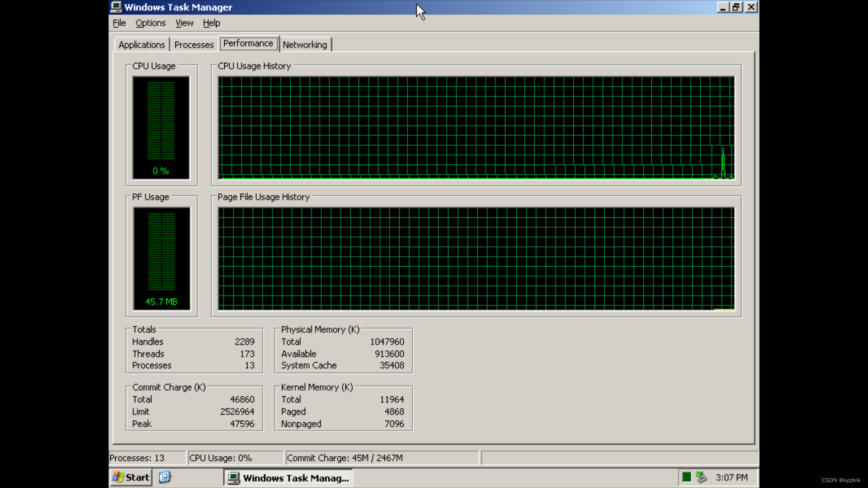Click the Start button
This screenshot has height=488, width=868.
tap(131, 477)
